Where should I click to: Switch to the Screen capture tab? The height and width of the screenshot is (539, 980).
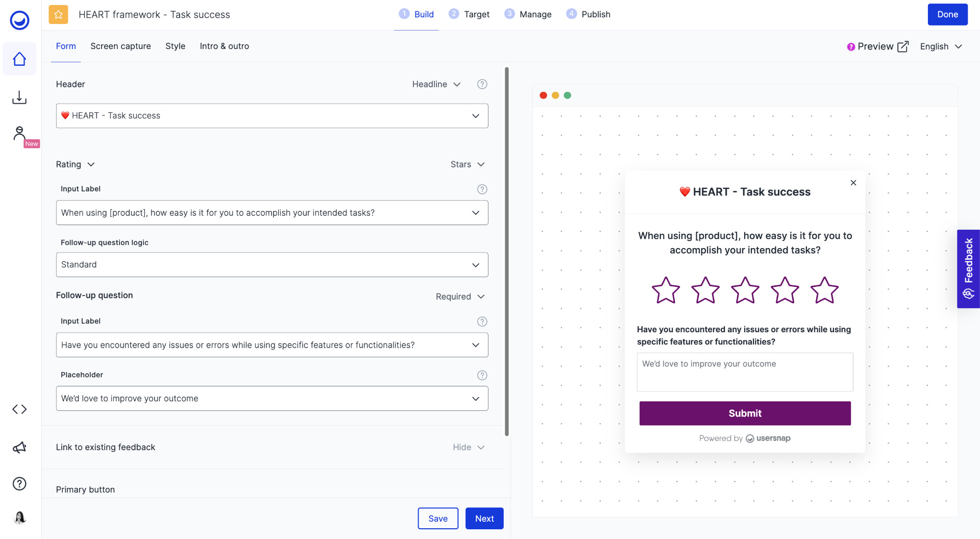tap(120, 46)
